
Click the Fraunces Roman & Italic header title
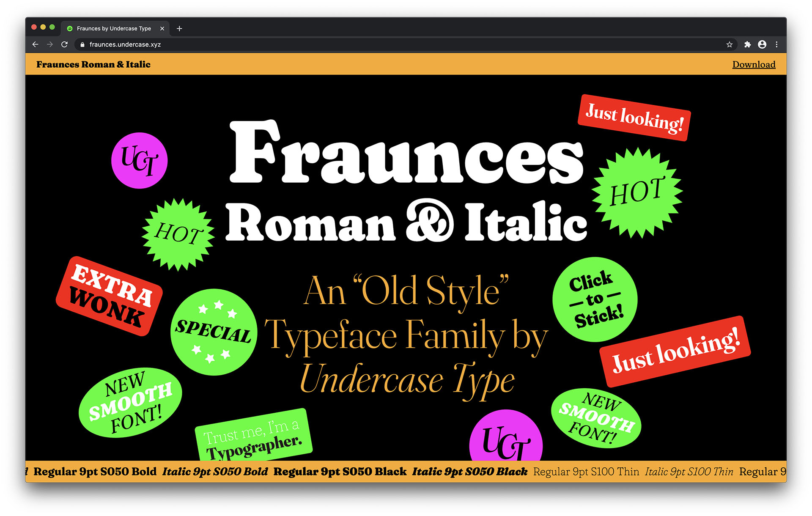click(x=93, y=64)
